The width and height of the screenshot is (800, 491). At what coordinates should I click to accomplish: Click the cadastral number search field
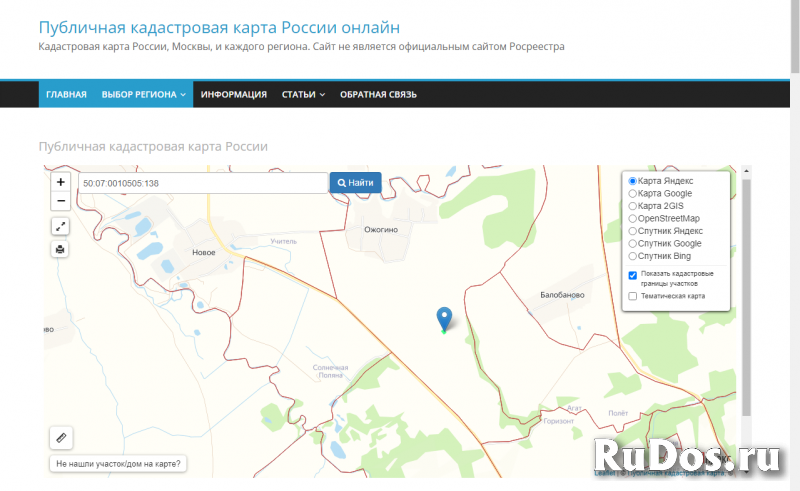click(x=203, y=183)
